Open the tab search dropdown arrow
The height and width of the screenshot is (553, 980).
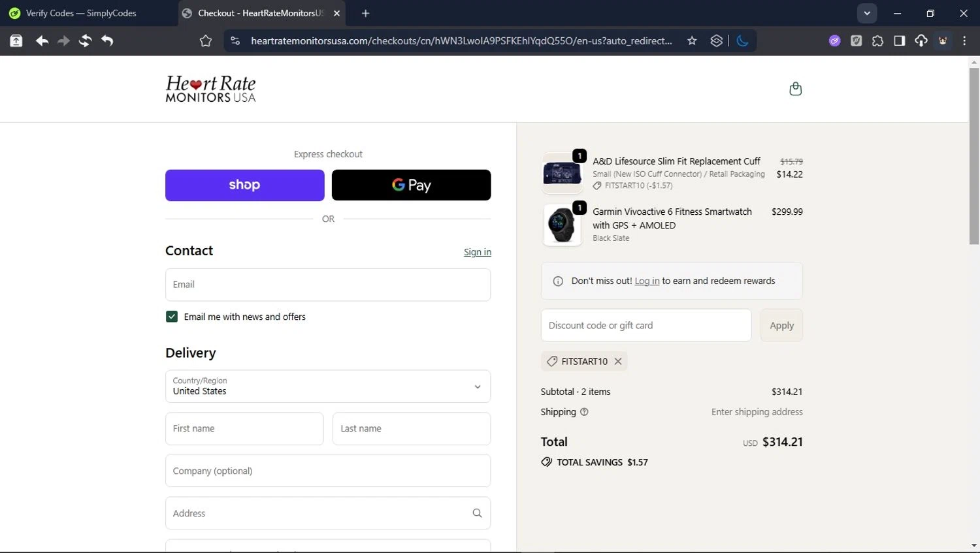coord(867,13)
